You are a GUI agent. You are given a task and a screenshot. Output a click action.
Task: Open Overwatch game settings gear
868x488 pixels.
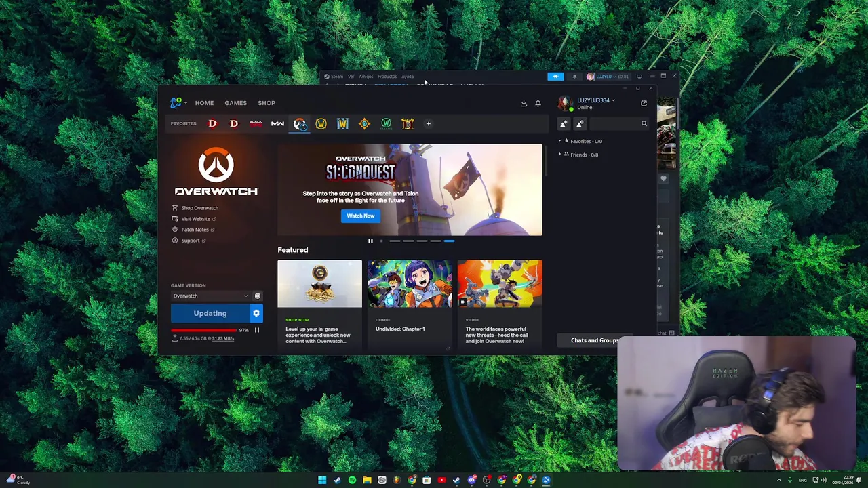256,313
